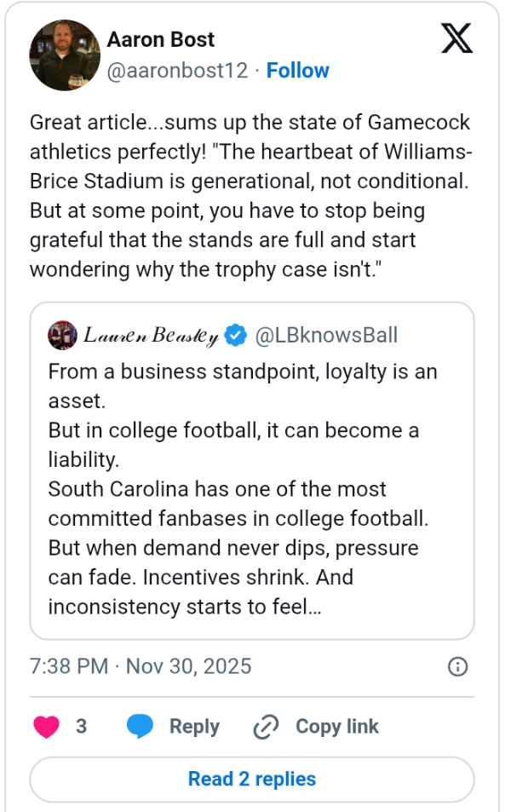
Task: Open the @aaronbost12 handle link
Action: click(177, 71)
